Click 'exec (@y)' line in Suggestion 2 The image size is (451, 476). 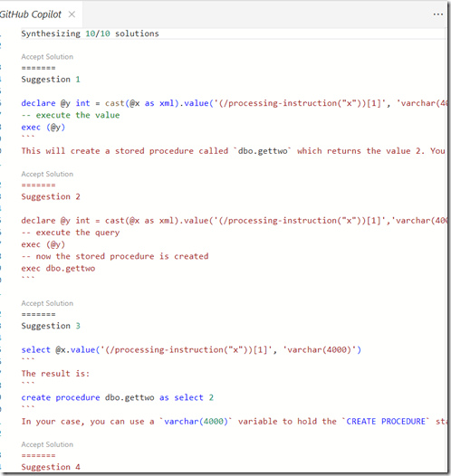[43, 244]
